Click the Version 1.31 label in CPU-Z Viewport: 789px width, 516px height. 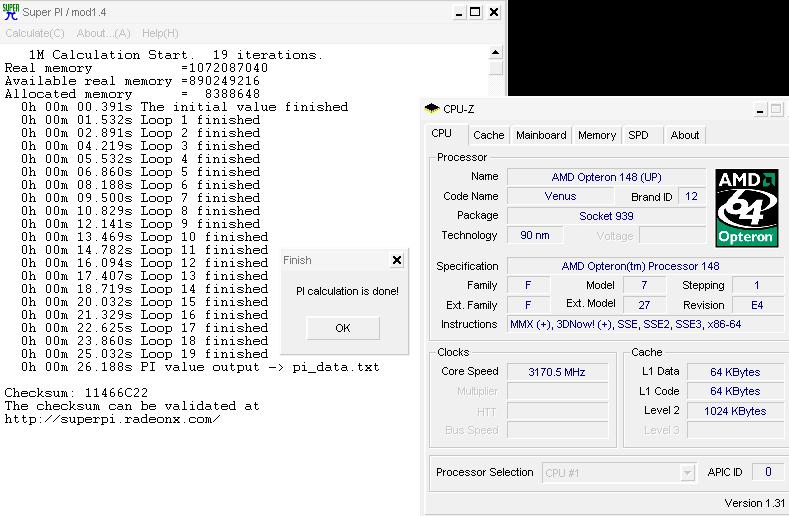754,503
